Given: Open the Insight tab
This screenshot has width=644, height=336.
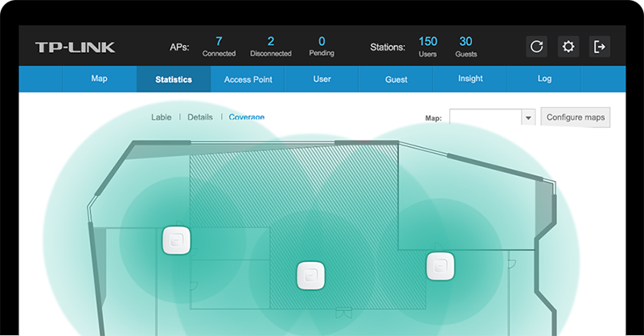Looking at the screenshot, I should click(470, 80).
